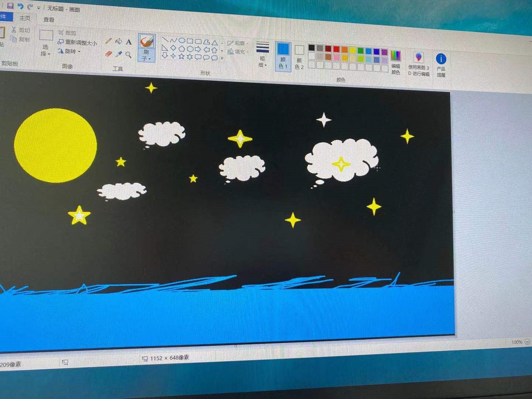The height and width of the screenshot is (399, 532).
Task: Pick the Five-point star shape
Action: [x=181, y=56]
